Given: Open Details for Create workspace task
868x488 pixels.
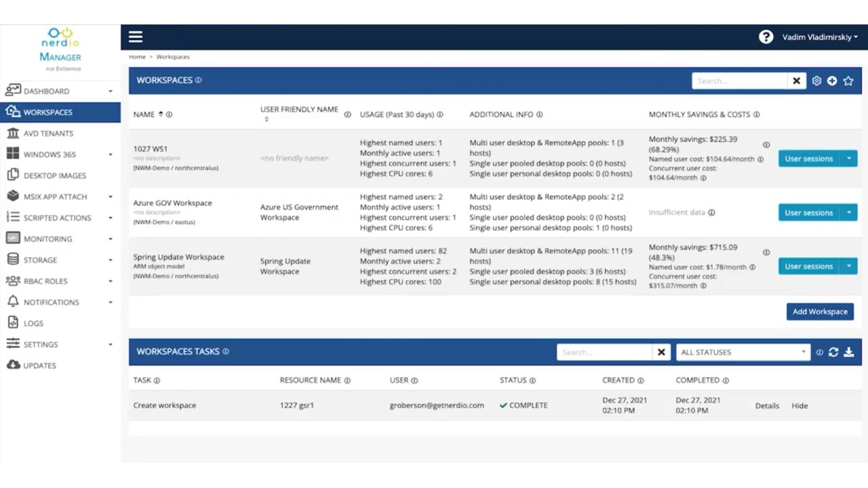Looking at the screenshot, I should [x=767, y=406].
